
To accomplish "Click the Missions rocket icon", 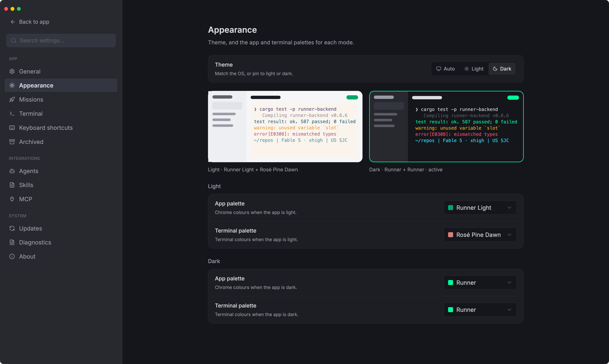I will pyautogui.click(x=12, y=100).
